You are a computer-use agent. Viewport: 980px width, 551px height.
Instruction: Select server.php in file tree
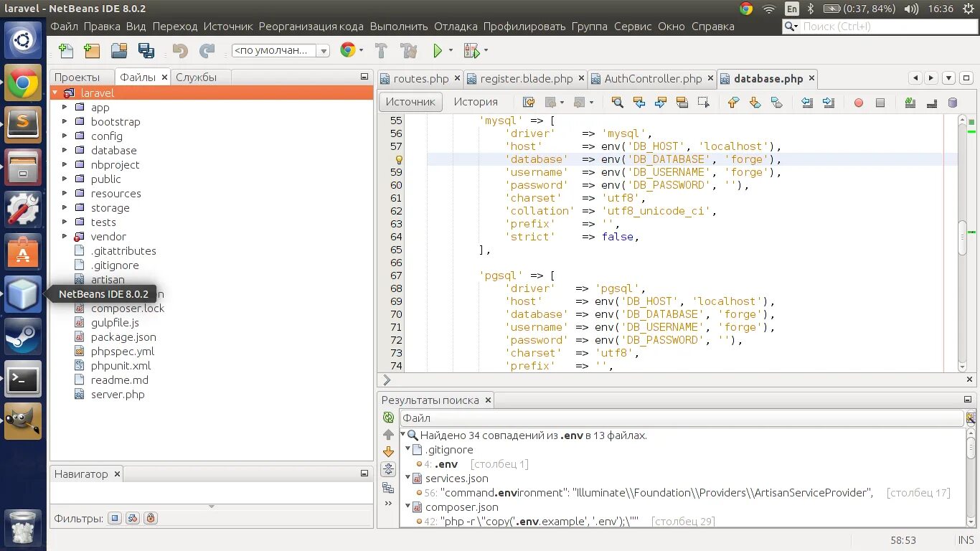tap(118, 395)
